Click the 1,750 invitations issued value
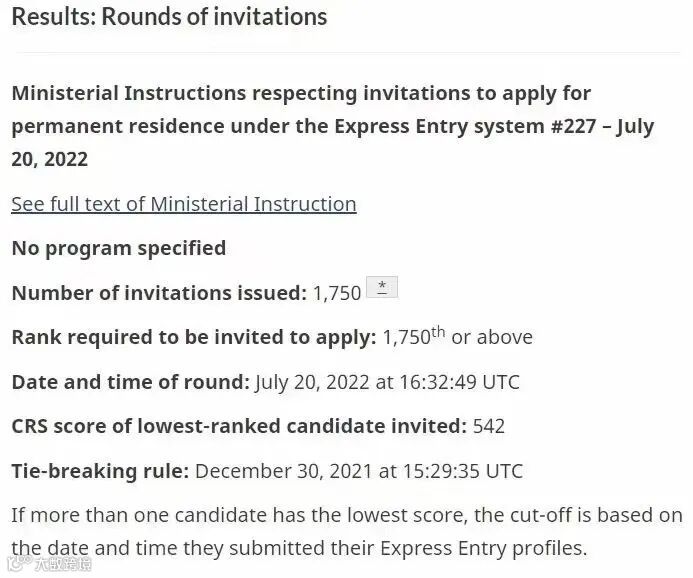693x578 pixels. pos(337,293)
